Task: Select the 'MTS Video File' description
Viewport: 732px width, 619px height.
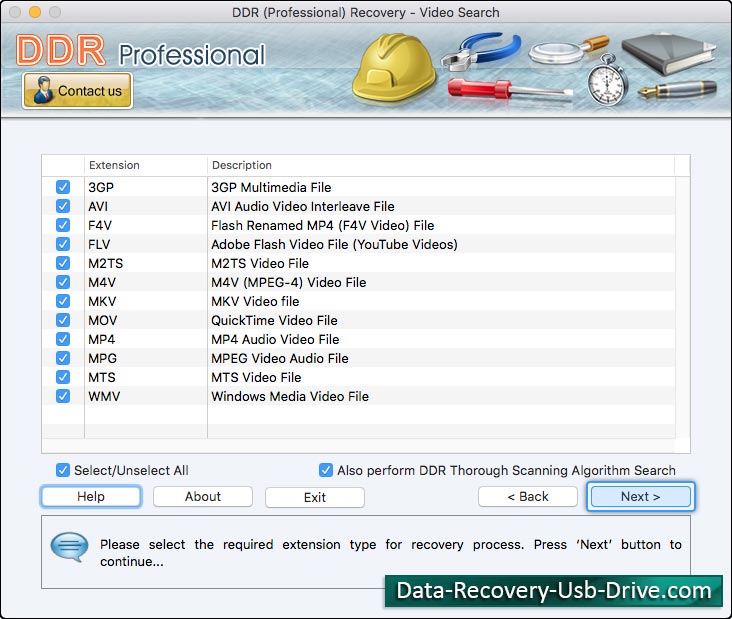Action: (x=256, y=377)
